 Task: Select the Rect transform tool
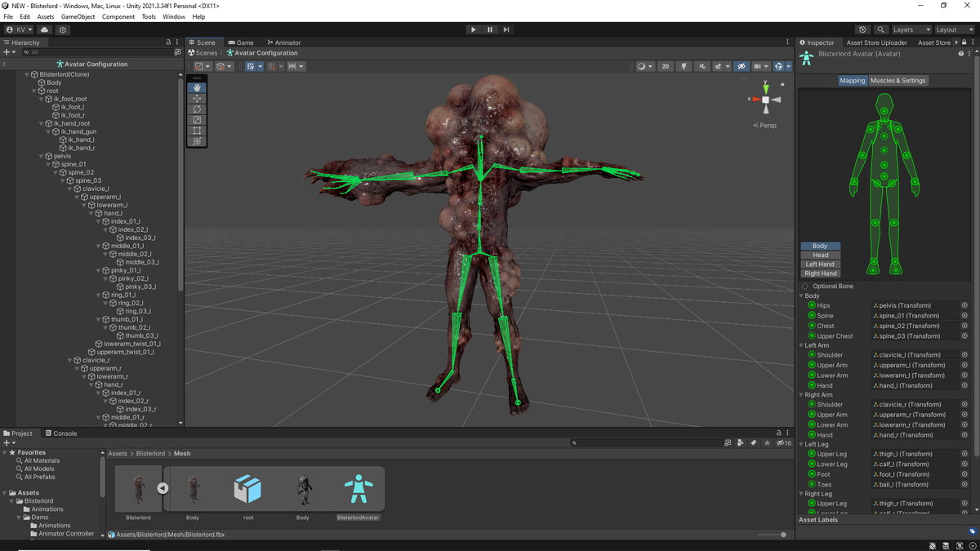(197, 131)
